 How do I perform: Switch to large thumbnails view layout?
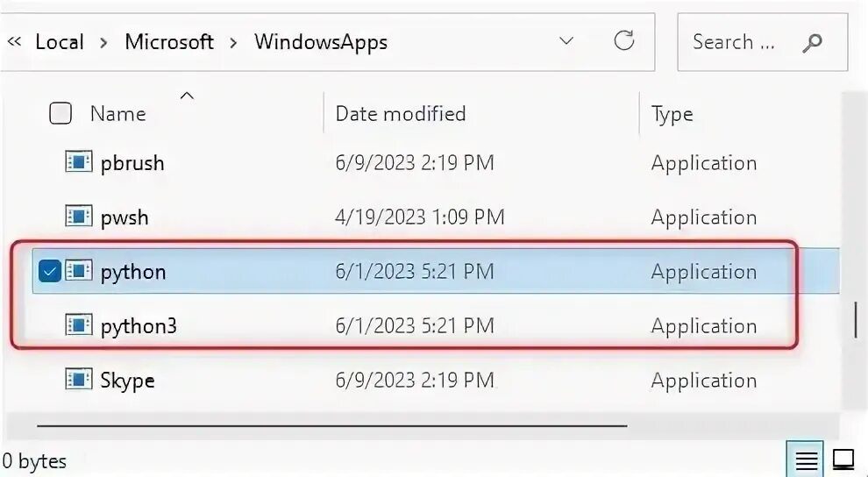pyautogui.click(x=843, y=459)
